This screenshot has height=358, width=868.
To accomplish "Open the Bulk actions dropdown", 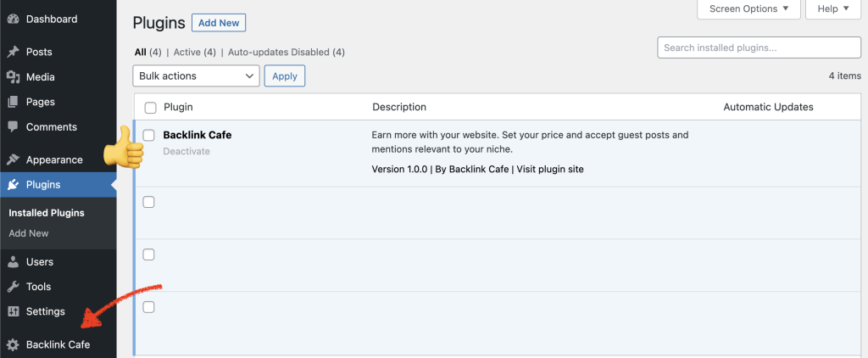I will (197, 76).
